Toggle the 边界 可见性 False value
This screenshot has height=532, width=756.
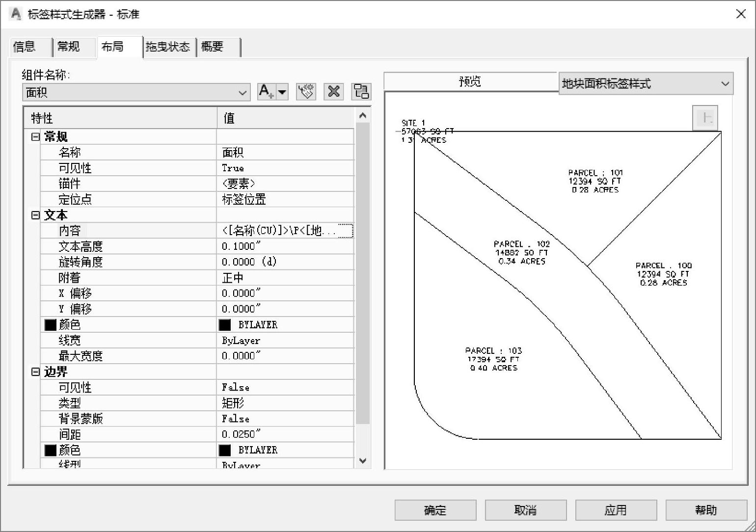coord(285,387)
